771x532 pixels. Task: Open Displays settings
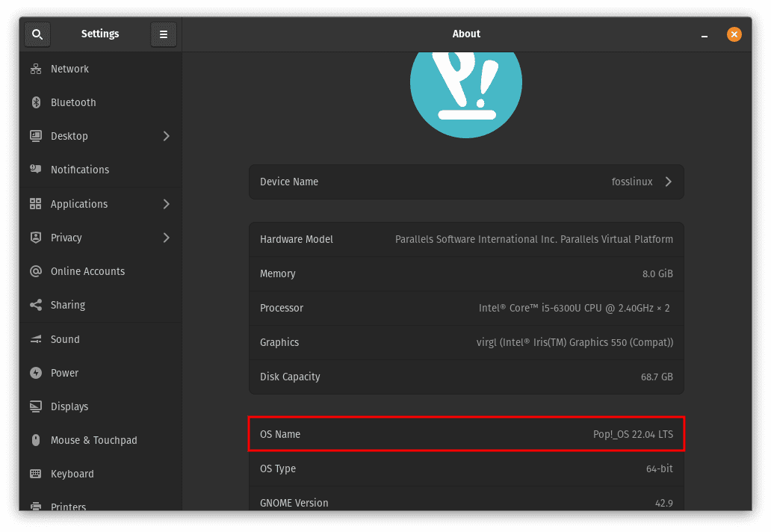click(101, 406)
